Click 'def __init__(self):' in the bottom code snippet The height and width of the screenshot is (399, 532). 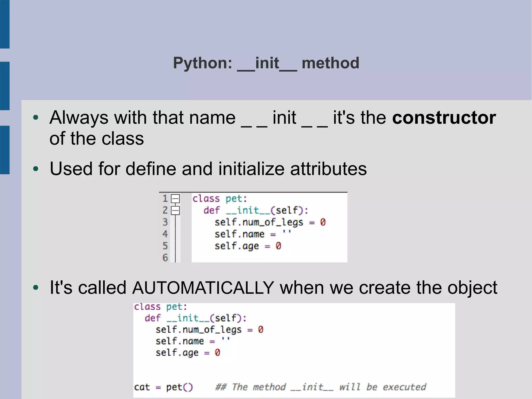click(196, 318)
